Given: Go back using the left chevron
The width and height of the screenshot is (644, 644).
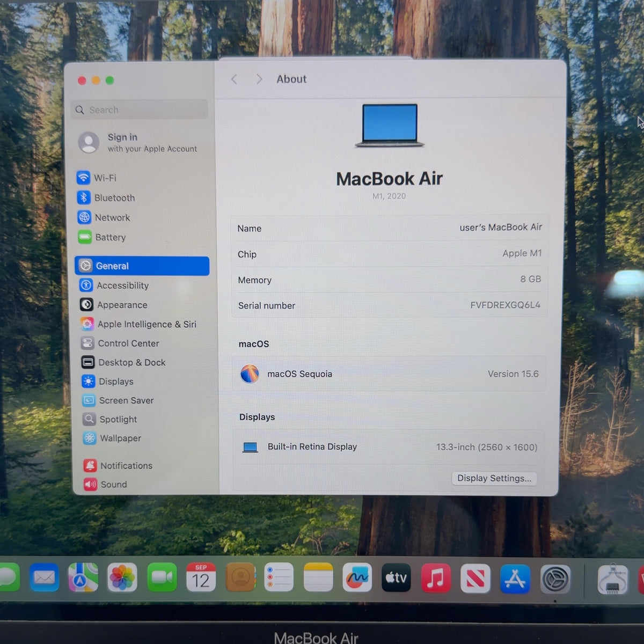Looking at the screenshot, I should (x=235, y=79).
